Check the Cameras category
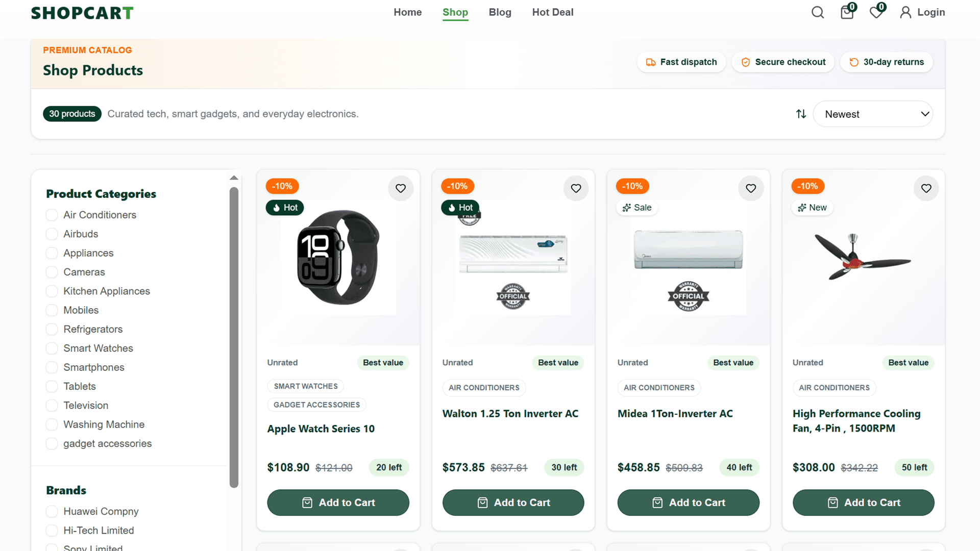The width and height of the screenshot is (980, 551). click(52, 272)
